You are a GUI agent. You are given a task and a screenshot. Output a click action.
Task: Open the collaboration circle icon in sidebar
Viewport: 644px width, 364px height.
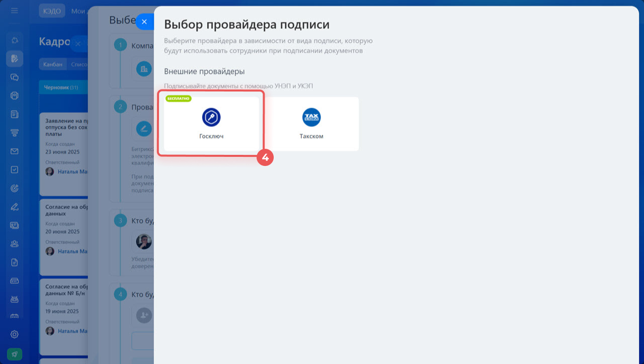[x=15, y=40]
